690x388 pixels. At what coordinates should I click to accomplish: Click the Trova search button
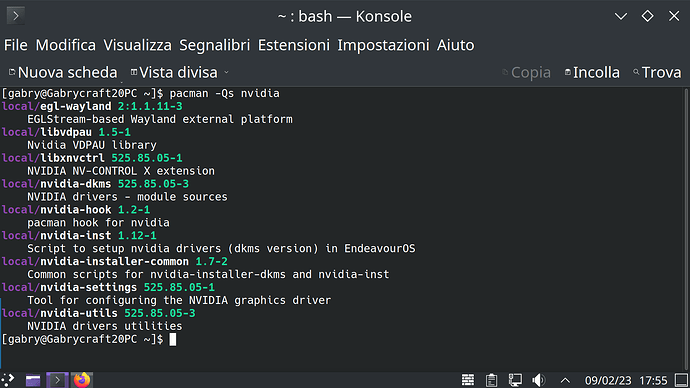(x=657, y=73)
